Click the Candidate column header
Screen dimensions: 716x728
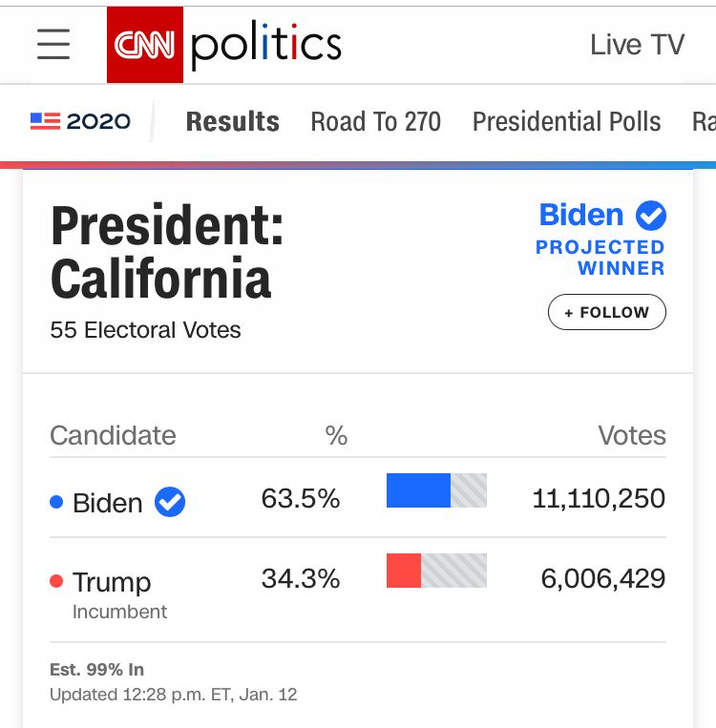[x=113, y=436]
